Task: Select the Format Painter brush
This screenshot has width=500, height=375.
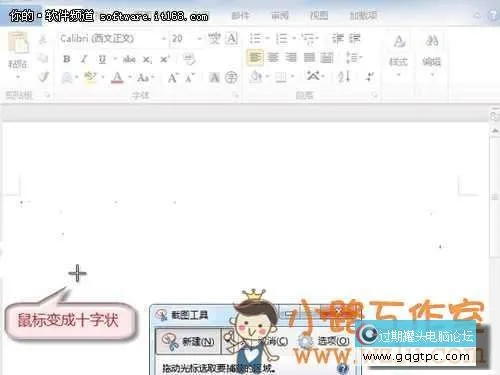Action: [43, 77]
